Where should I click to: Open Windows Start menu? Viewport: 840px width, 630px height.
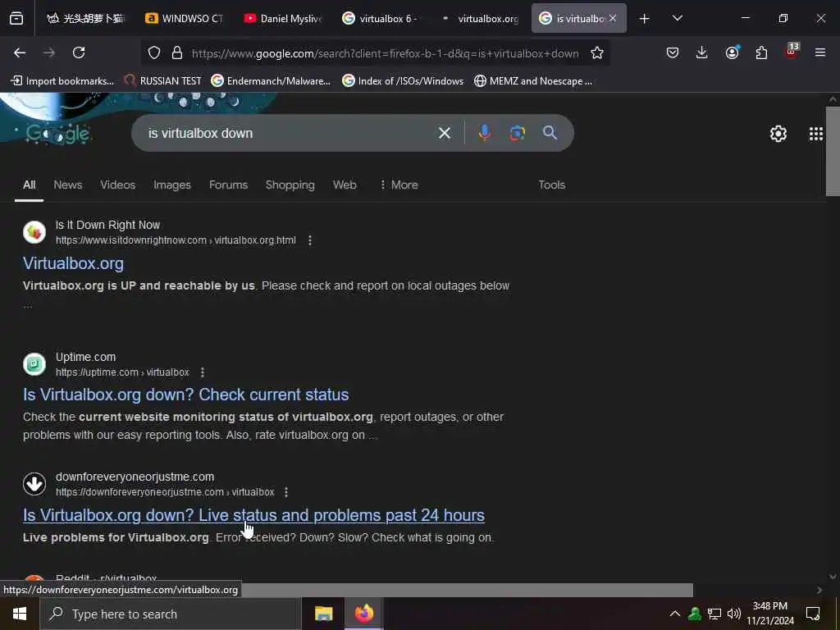20,614
